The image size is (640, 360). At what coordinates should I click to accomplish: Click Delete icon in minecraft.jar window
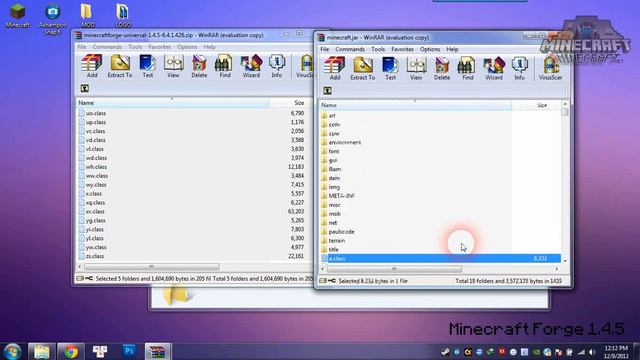point(442,68)
